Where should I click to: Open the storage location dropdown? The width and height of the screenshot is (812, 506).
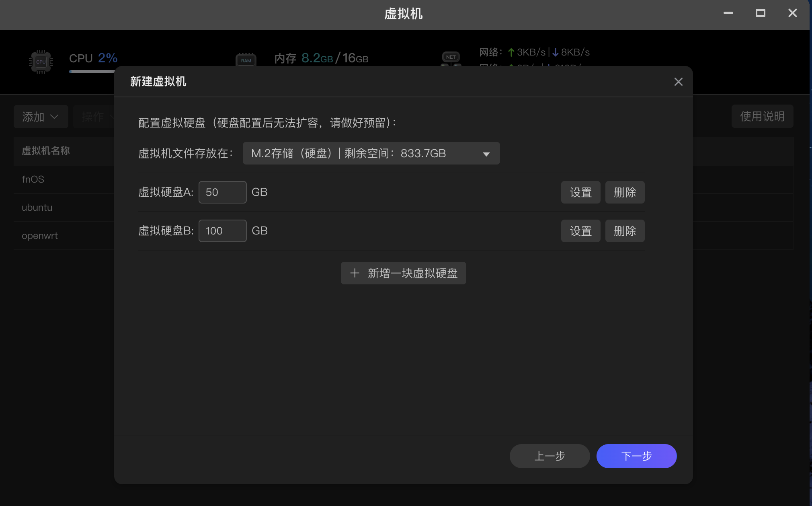click(371, 153)
